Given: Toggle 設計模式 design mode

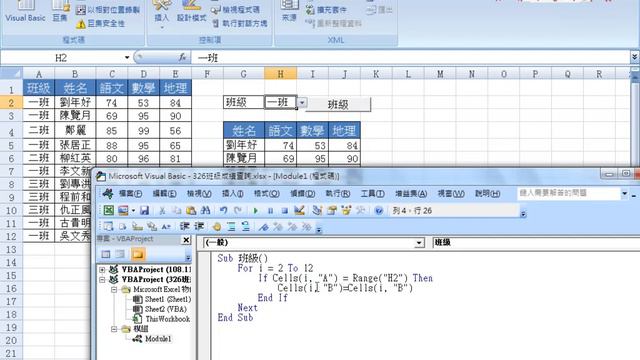Looking at the screenshot, I should (191, 11).
